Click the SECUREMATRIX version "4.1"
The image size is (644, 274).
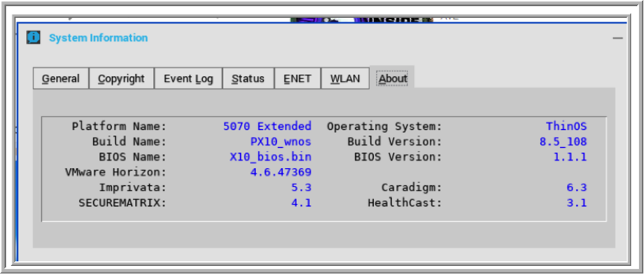coord(301,203)
